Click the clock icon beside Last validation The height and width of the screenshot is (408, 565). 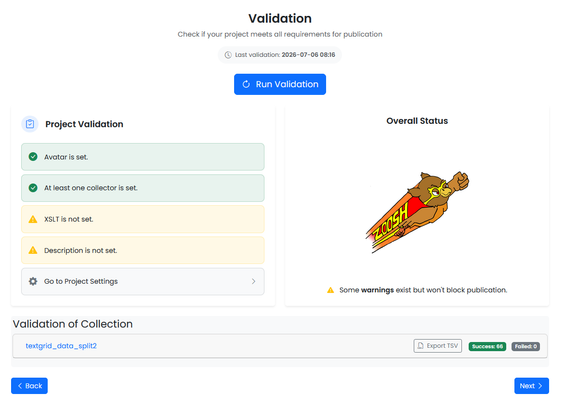pyautogui.click(x=228, y=55)
